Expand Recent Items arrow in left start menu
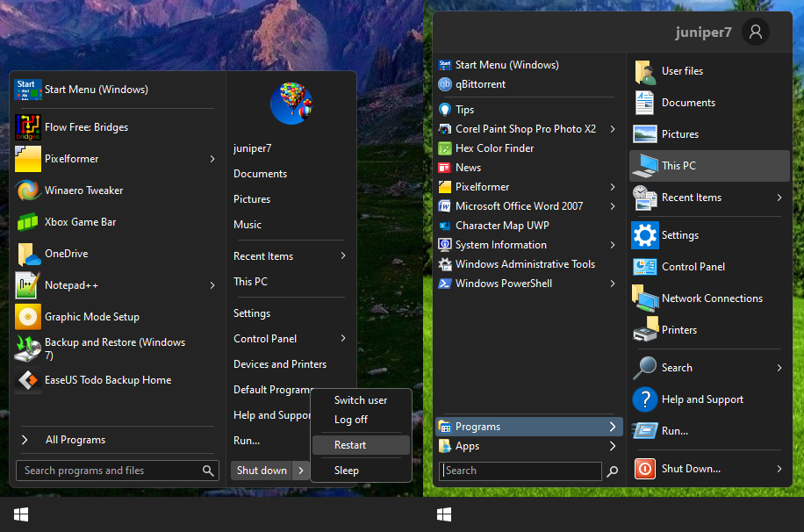 pyautogui.click(x=343, y=255)
